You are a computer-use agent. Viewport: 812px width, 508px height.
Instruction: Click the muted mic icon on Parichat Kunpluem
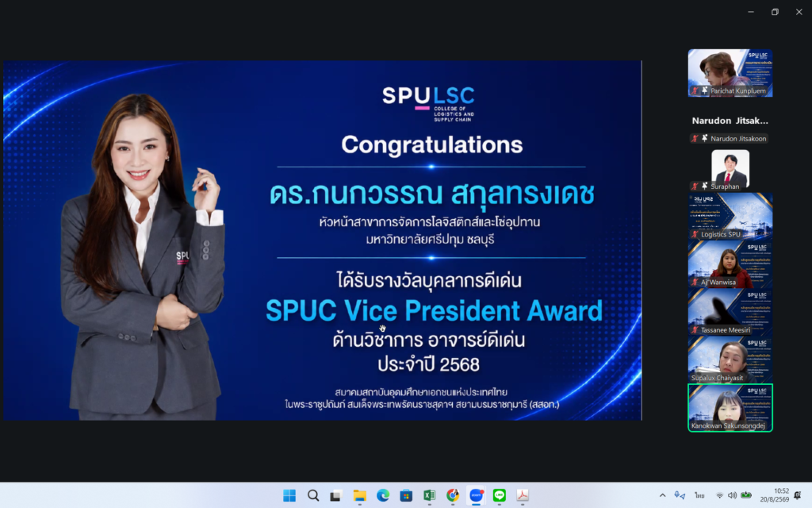(695, 90)
